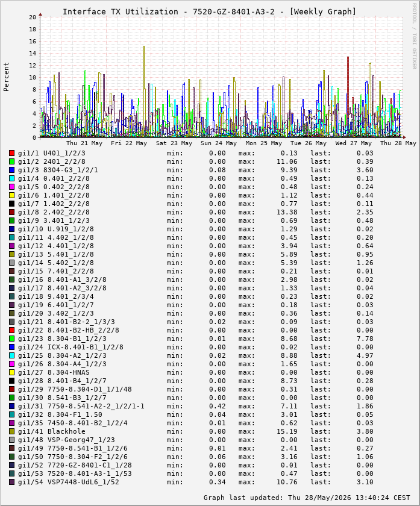The image size is (420, 506).
Task: Click the max value 15.19 for Blackhole
Action: click(x=287, y=431)
